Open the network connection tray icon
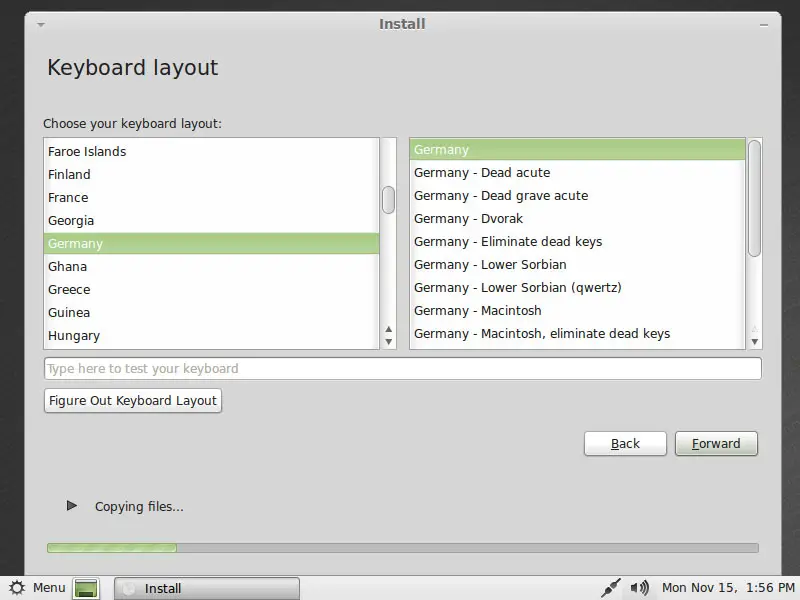The width and height of the screenshot is (800, 600). pos(610,588)
